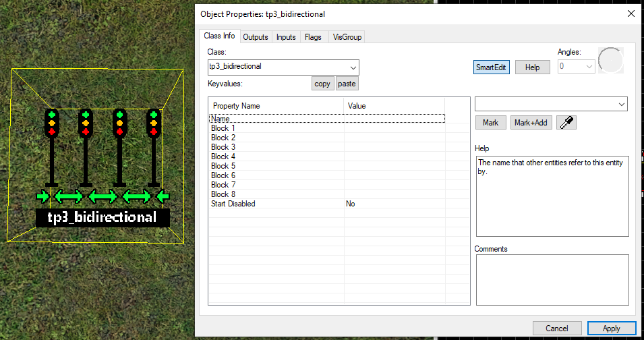Click the Angles compass dial
Screen dimensions: 644x340
coord(611,60)
